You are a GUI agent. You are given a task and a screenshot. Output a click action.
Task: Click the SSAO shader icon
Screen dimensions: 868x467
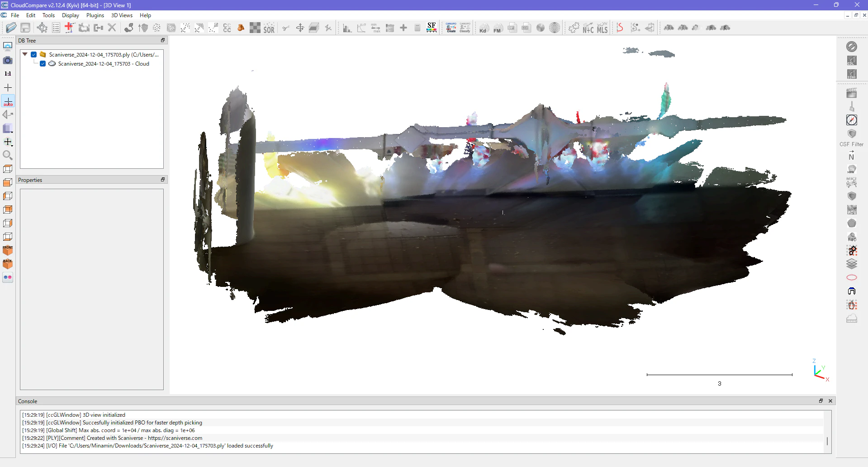point(852,74)
